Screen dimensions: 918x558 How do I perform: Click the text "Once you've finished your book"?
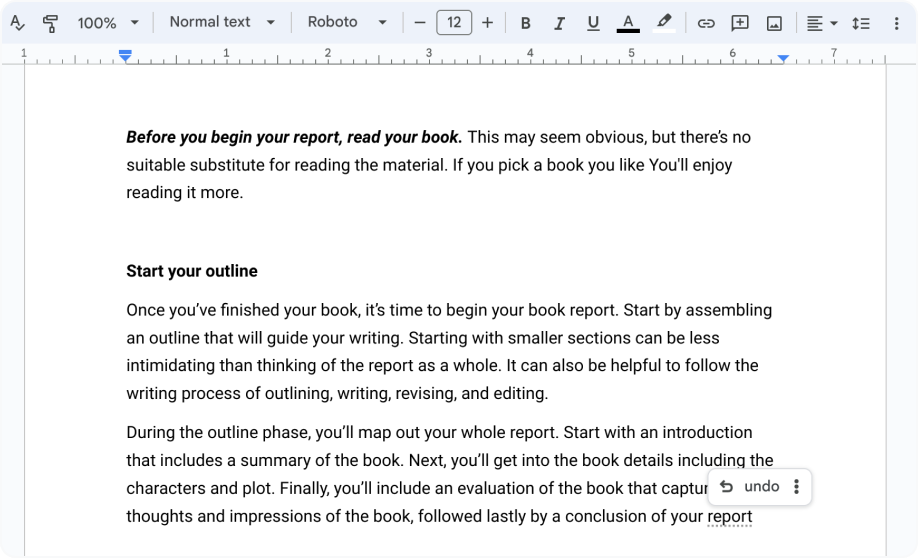tap(242, 310)
